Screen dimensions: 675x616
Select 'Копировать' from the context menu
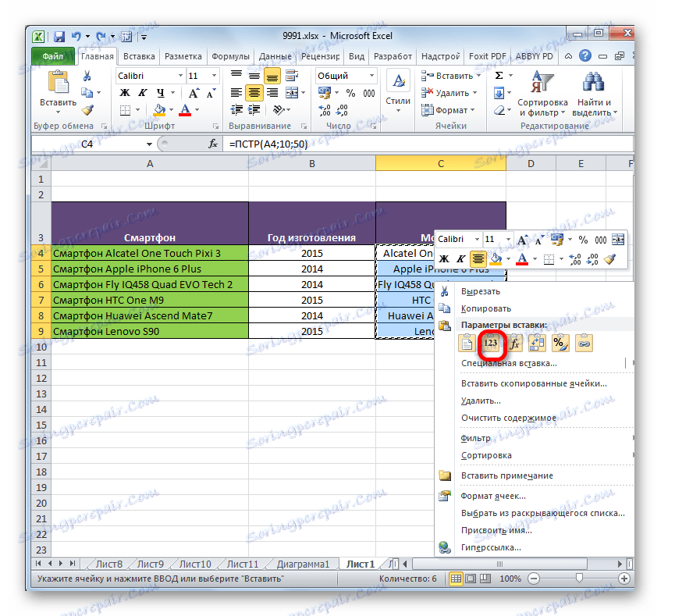point(485,308)
